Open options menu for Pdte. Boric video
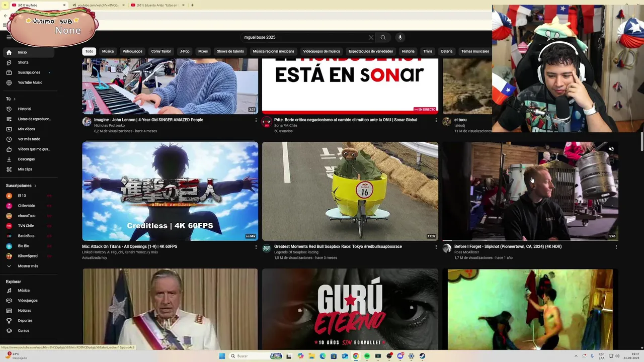Viewport: 644px width, 362px height. (x=436, y=120)
